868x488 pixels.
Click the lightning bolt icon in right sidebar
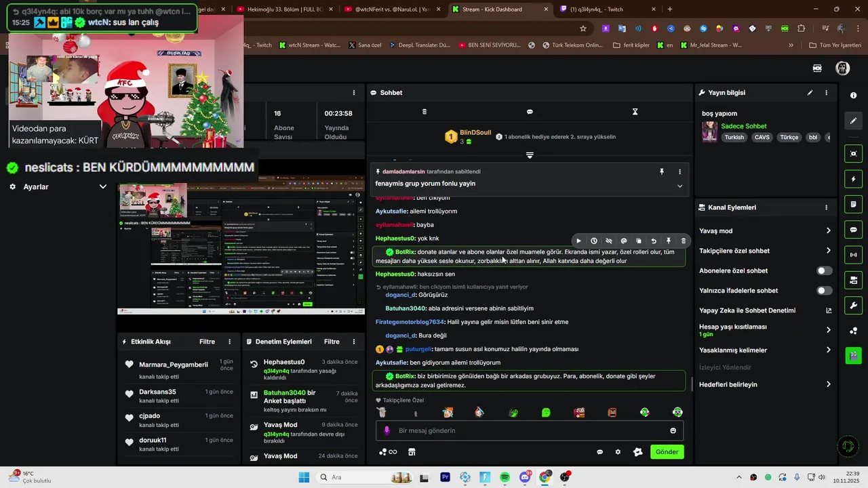point(853,179)
